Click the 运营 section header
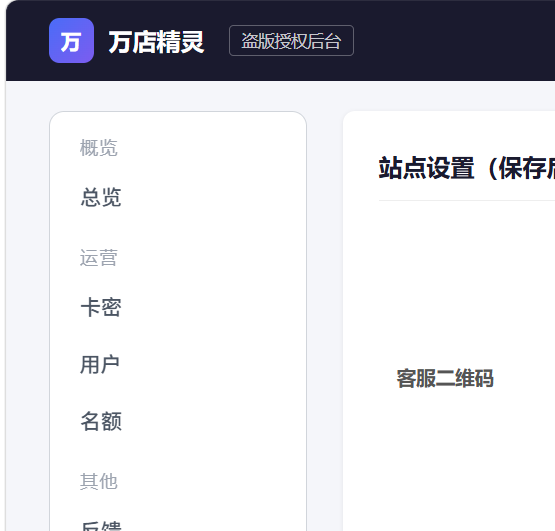 (x=98, y=257)
